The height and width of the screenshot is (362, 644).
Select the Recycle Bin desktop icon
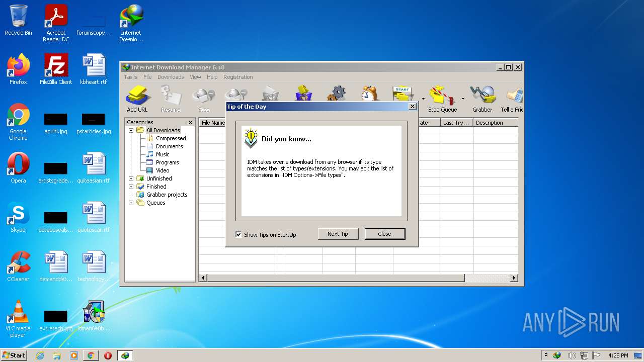tap(18, 20)
